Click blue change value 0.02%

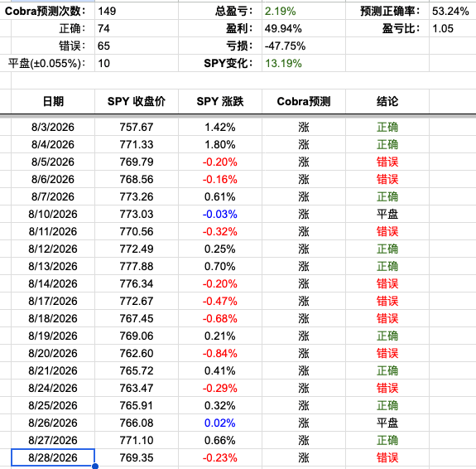(x=220, y=423)
